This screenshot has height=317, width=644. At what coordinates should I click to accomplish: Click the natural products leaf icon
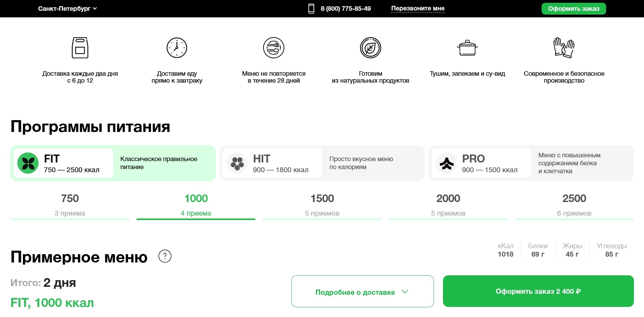tap(370, 48)
